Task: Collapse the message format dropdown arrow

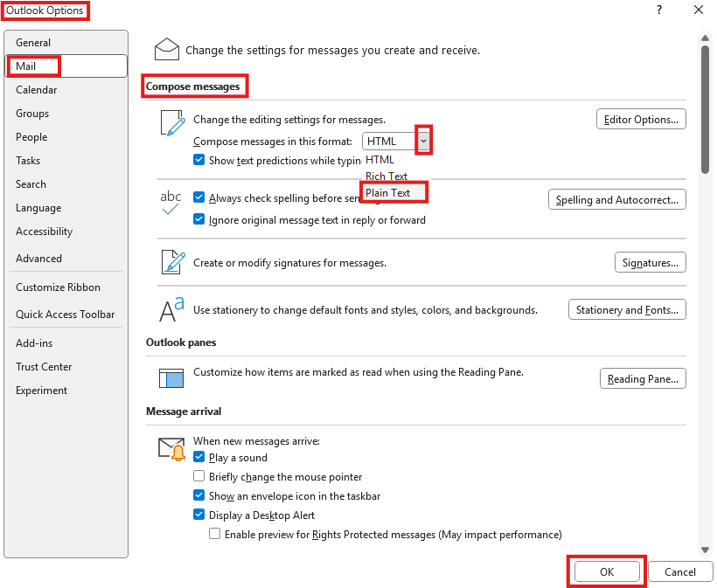Action: (x=423, y=141)
